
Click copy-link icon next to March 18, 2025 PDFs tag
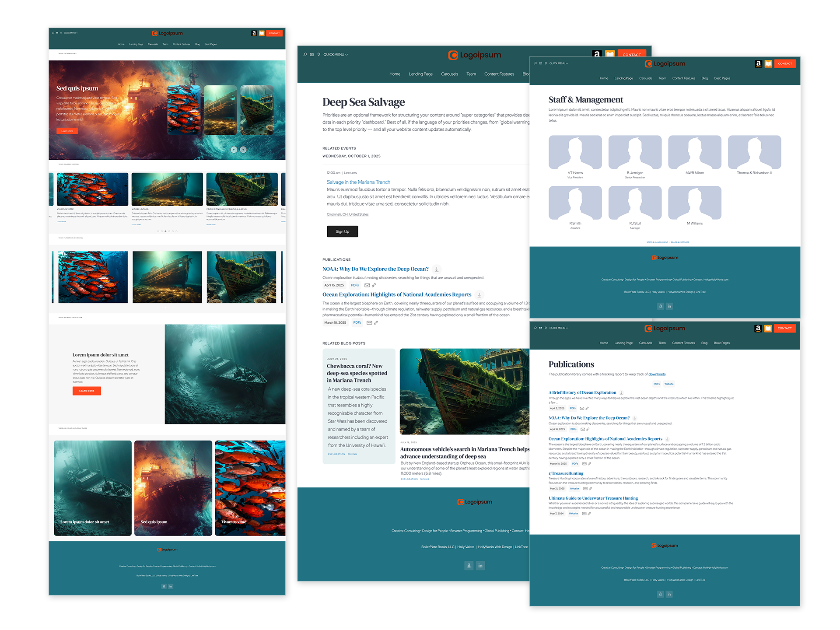[x=376, y=323]
